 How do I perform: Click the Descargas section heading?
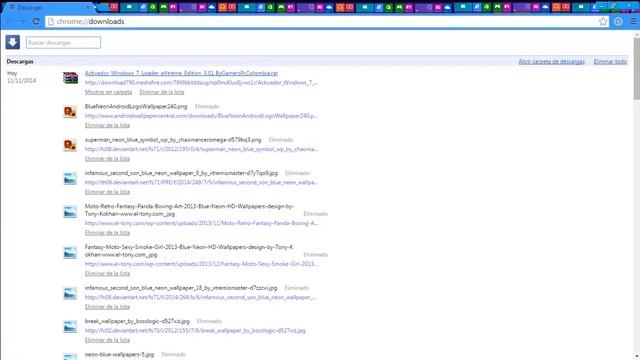(x=20, y=62)
